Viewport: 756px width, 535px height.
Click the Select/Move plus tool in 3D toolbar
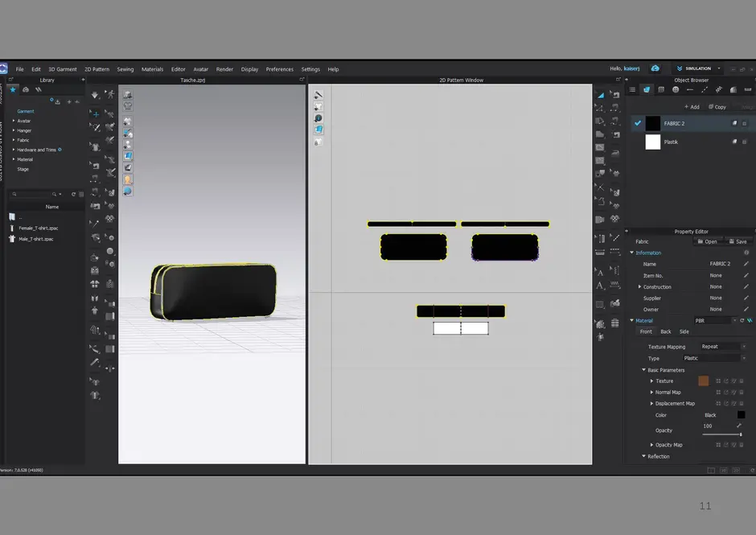pos(96,114)
